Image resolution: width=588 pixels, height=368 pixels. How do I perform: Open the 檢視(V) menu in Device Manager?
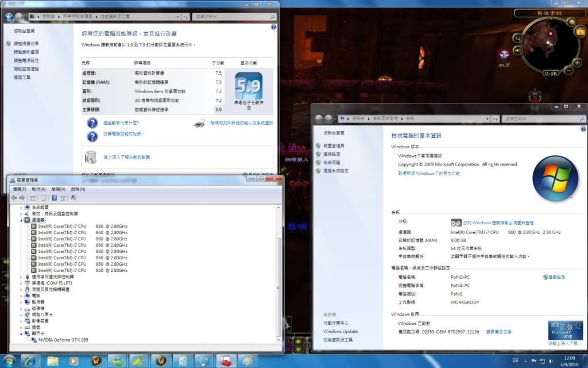click(x=59, y=189)
